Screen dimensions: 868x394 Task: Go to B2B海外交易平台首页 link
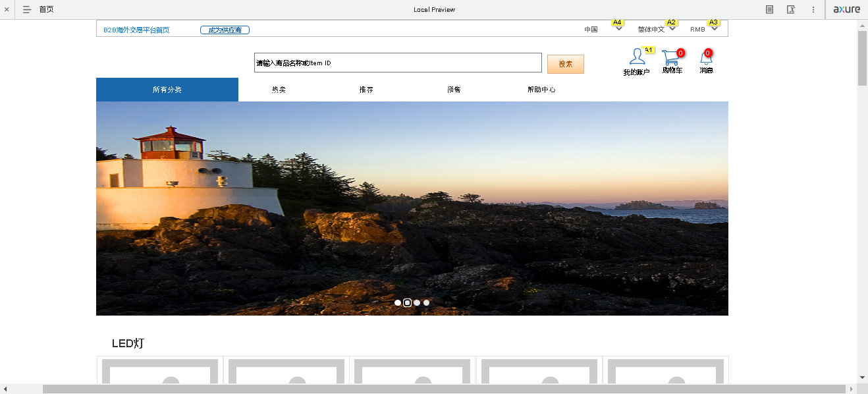pos(136,30)
